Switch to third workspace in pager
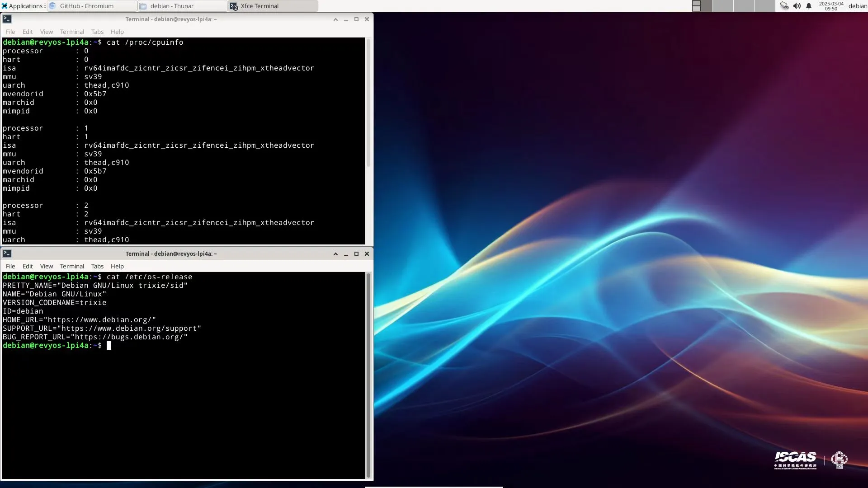This screenshot has width=868, height=488. point(744,6)
